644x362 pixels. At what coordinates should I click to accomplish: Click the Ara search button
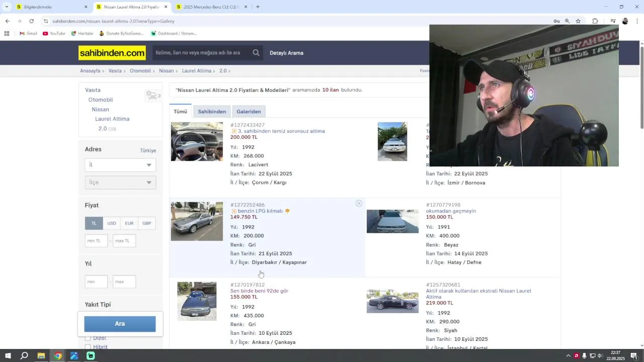pyautogui.click(x=120, y=324)
